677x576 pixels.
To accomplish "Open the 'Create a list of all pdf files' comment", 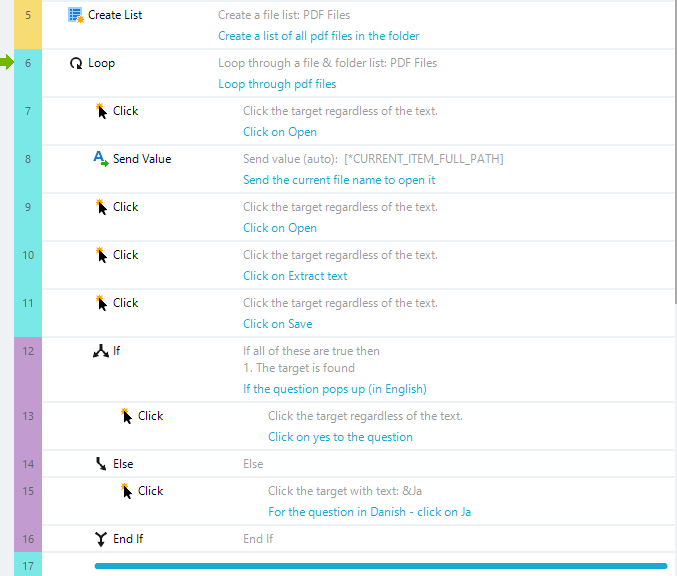I will coord(319,36).
